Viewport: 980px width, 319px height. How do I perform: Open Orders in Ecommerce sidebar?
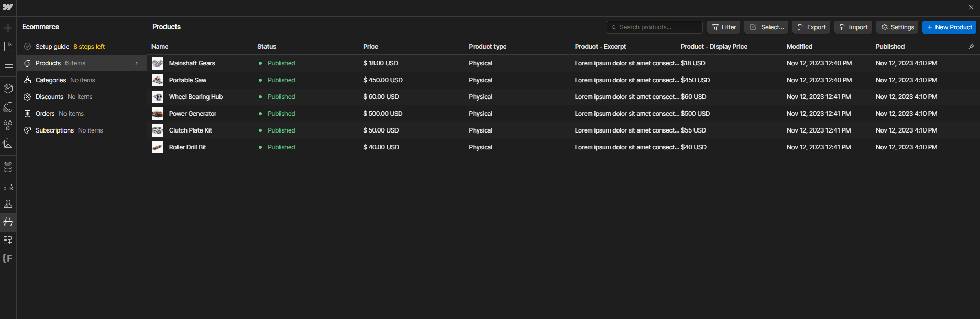point(82,114)
